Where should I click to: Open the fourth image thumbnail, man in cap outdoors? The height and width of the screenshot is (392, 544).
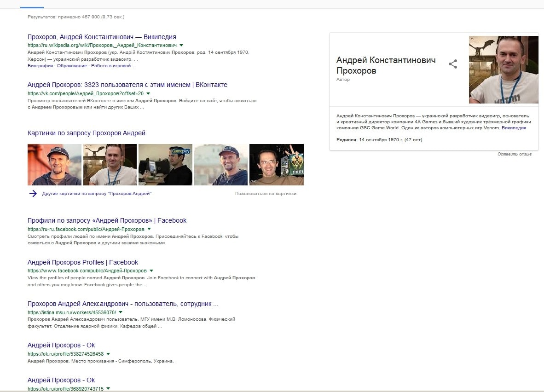[221, 164]
